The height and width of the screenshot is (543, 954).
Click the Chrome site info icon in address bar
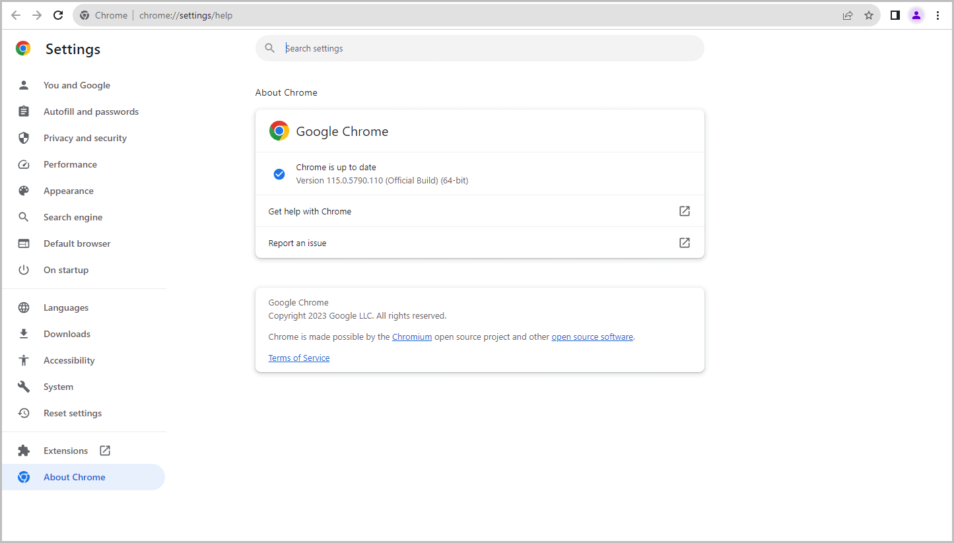[85, 15]
